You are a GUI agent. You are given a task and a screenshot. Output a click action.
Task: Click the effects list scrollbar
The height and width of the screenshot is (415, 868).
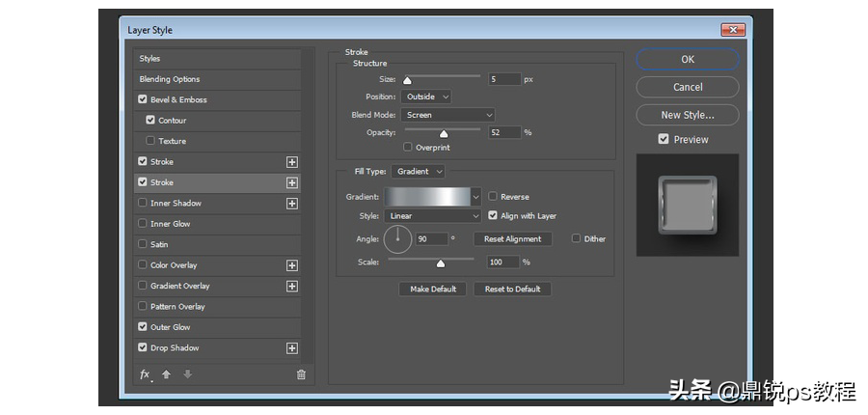click(309, 205)
